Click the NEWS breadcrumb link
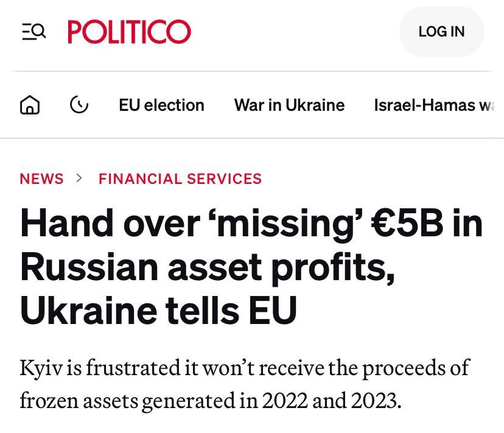504x433 pixels. pos(41,178)
